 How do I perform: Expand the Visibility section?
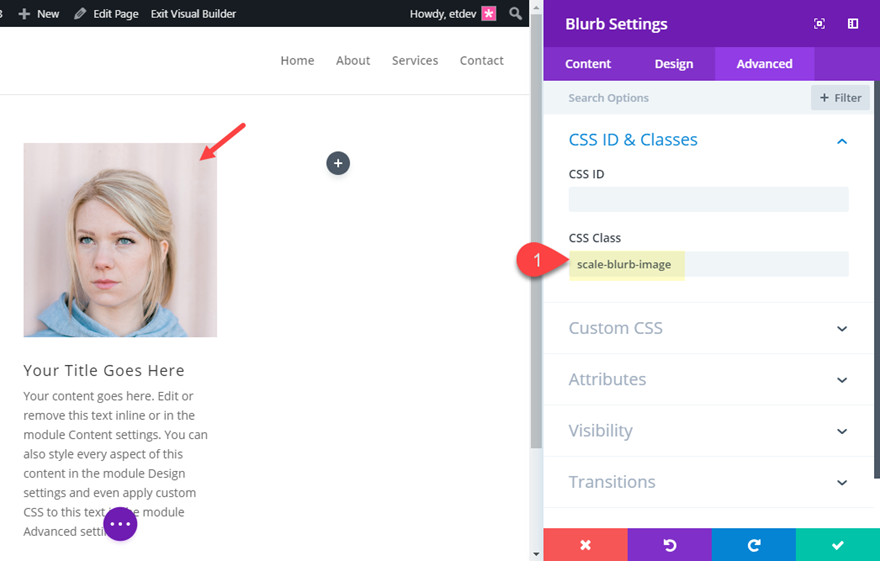[842, 431]
